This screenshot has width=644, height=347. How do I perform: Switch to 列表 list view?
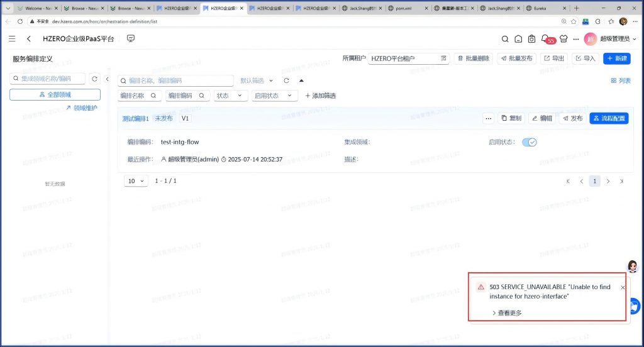[x=620, y=81]
